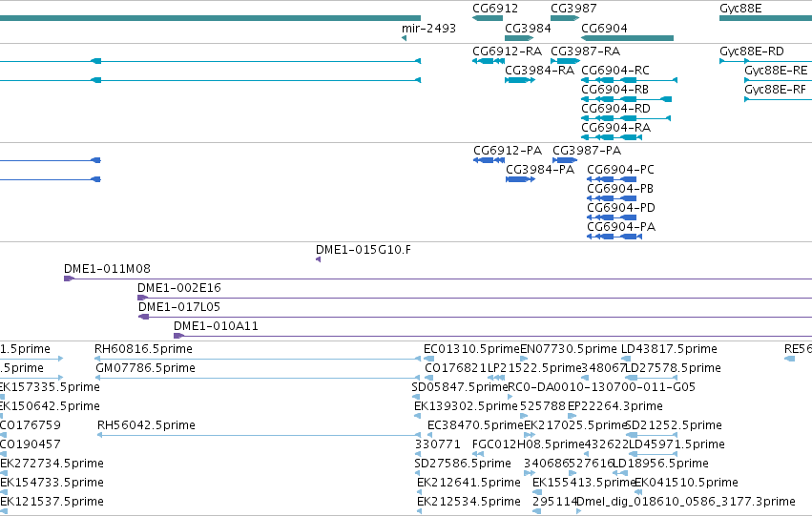Select protein CG6904-PD label
Viewport: 812px width, 516px height.
(621, 208)
